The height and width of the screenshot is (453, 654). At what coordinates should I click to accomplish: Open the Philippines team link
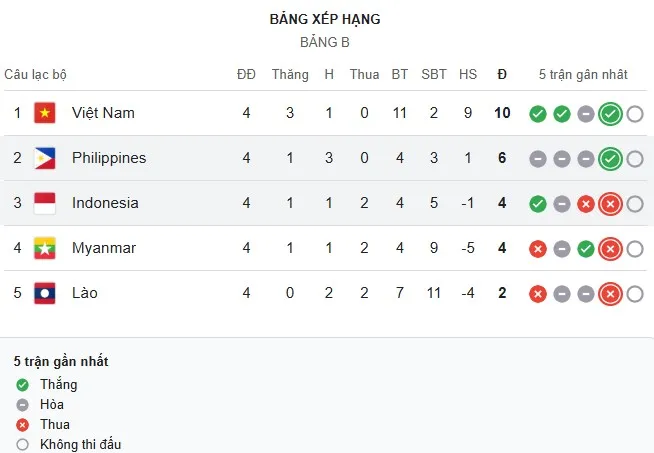109,158
